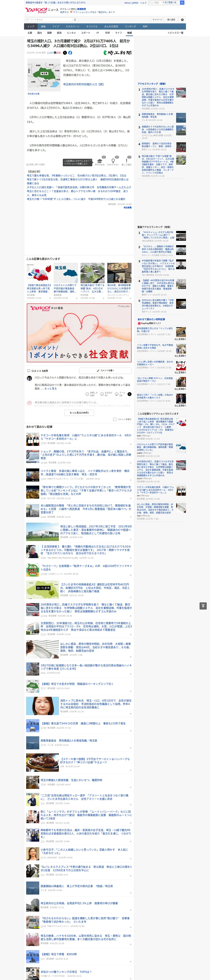Open the 埼玉新聞 source link below article

click(127, 208)
